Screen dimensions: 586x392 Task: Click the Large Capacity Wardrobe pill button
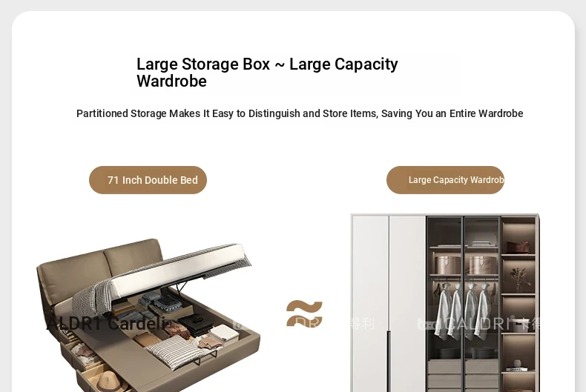446,180
